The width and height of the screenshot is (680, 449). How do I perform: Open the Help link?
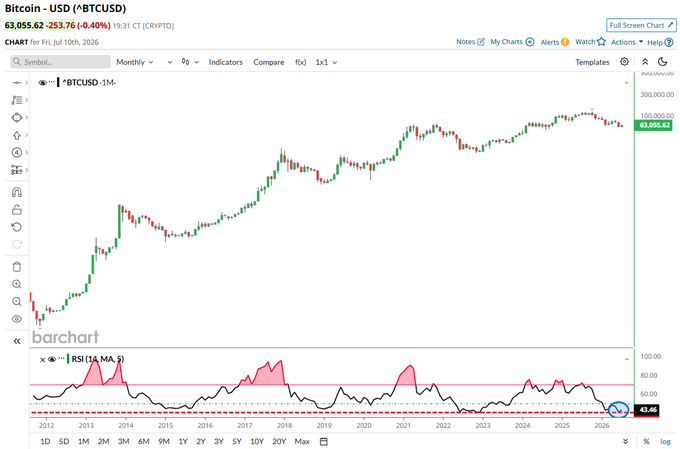(660, 42)
